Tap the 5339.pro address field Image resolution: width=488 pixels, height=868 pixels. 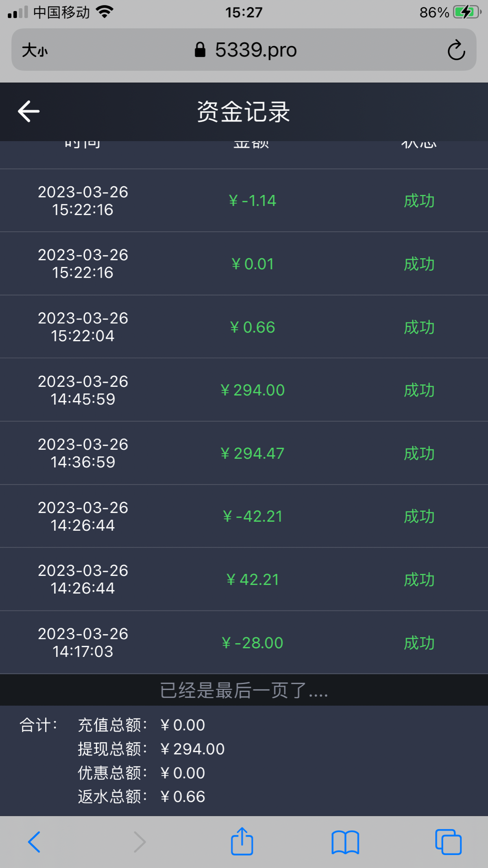pyautogui.click(x=255, y=50)
